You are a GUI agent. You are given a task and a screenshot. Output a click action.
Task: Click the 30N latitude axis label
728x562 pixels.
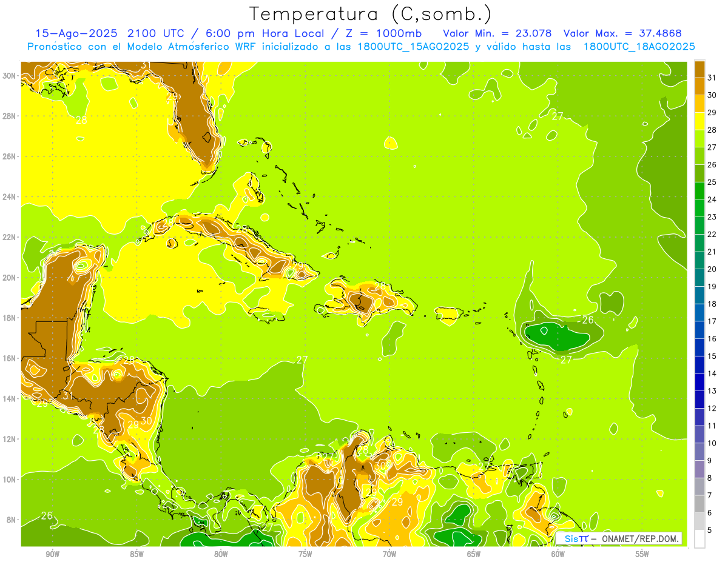pos(9,76)
